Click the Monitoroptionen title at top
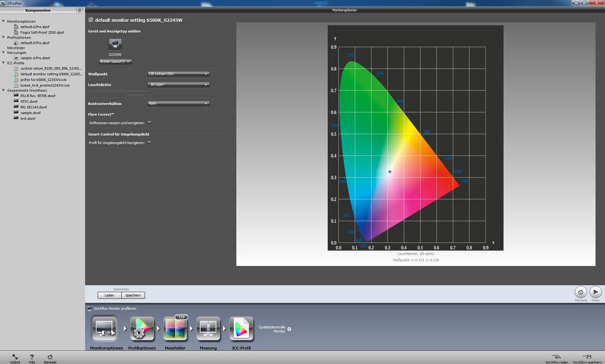Image resolution: width=605 pixels, height=364 pixels. (344, 10)
